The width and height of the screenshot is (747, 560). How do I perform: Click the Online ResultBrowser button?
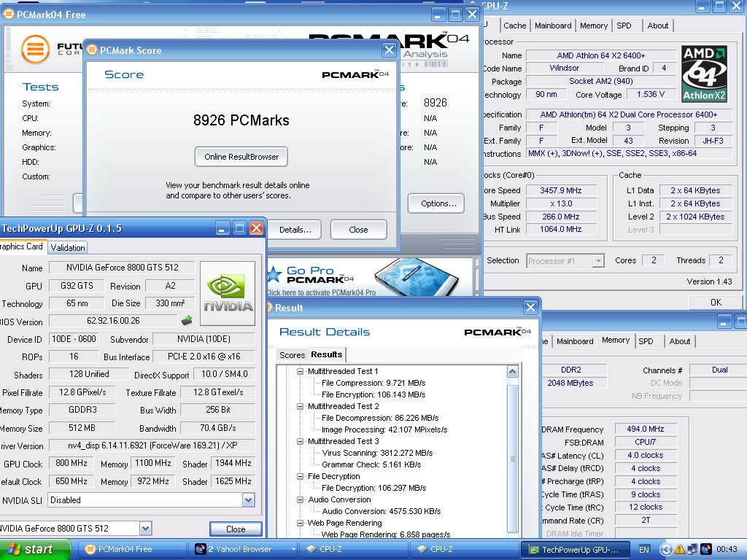[241, 157]
